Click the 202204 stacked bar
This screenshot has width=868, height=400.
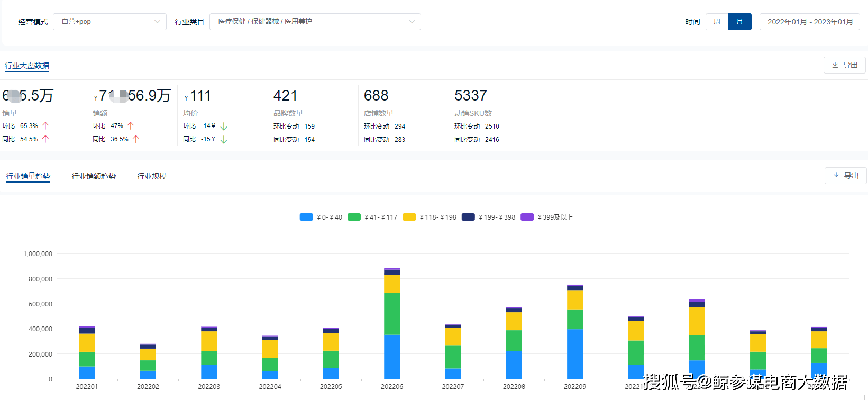point(270,357)
